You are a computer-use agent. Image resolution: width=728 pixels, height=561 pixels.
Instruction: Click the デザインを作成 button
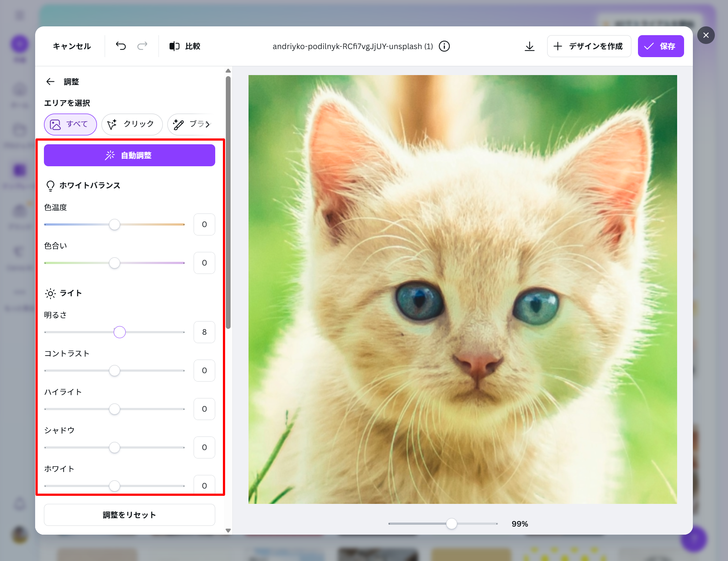coord(589,46)
